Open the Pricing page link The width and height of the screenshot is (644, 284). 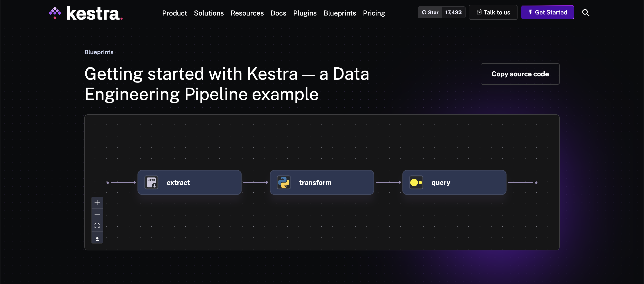coord(374,13)
